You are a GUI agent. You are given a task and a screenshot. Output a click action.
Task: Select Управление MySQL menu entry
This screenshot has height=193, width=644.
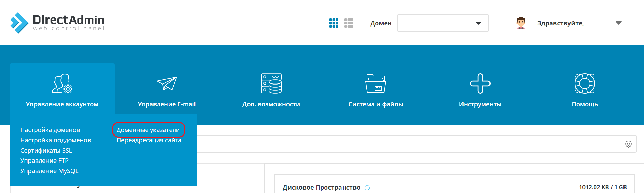(x=49, y=171)
